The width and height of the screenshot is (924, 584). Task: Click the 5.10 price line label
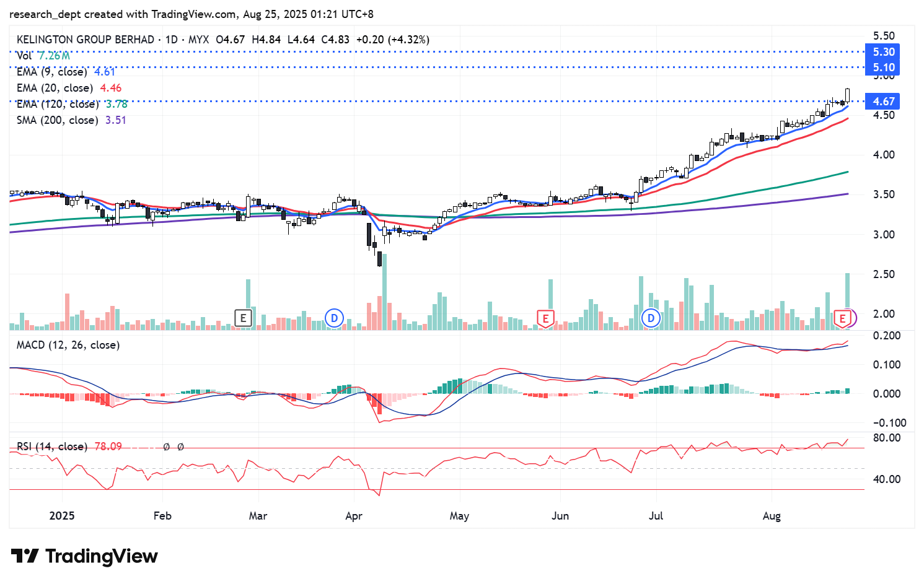[x=884, y=68]
